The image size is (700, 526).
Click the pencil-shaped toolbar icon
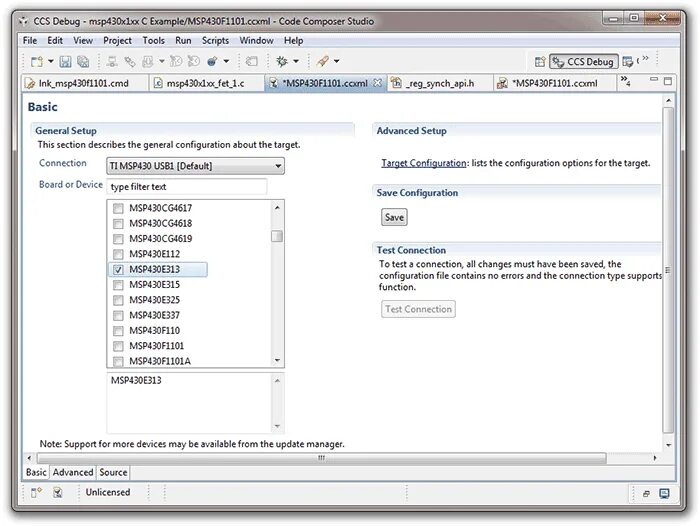point(322,61)
